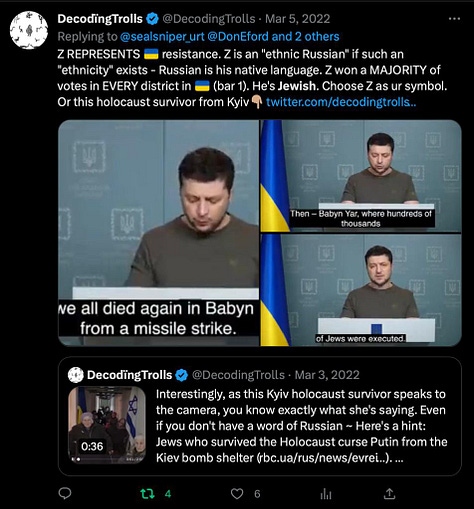This screenshot has width=474, height=509.
Task: Click the DecodingTrolls display name at top
Action: click(x=100, y=19)
